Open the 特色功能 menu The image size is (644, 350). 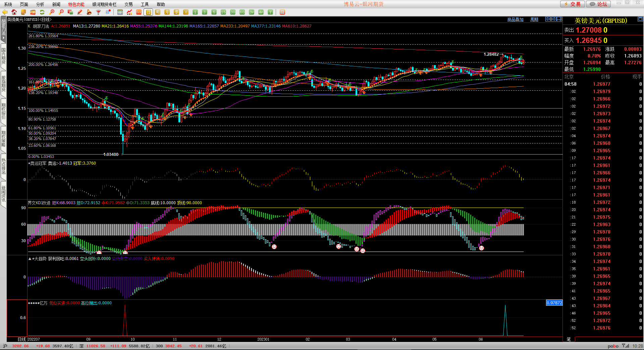[76, 4]
